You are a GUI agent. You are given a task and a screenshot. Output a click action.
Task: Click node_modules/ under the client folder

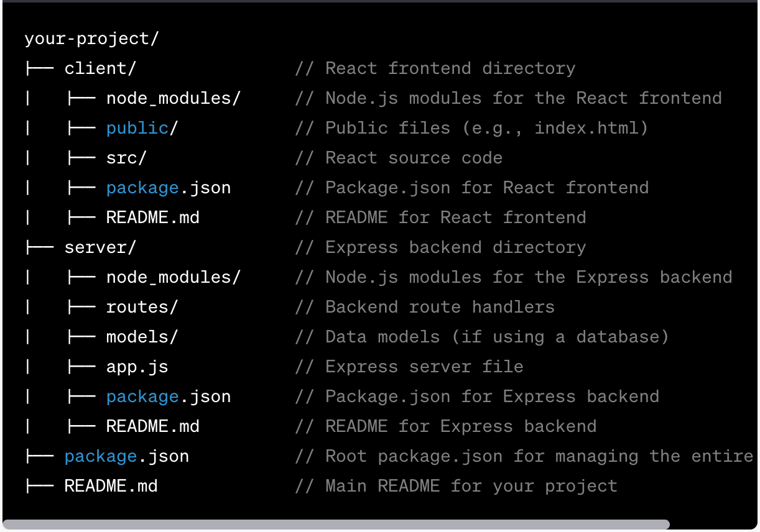174,98
